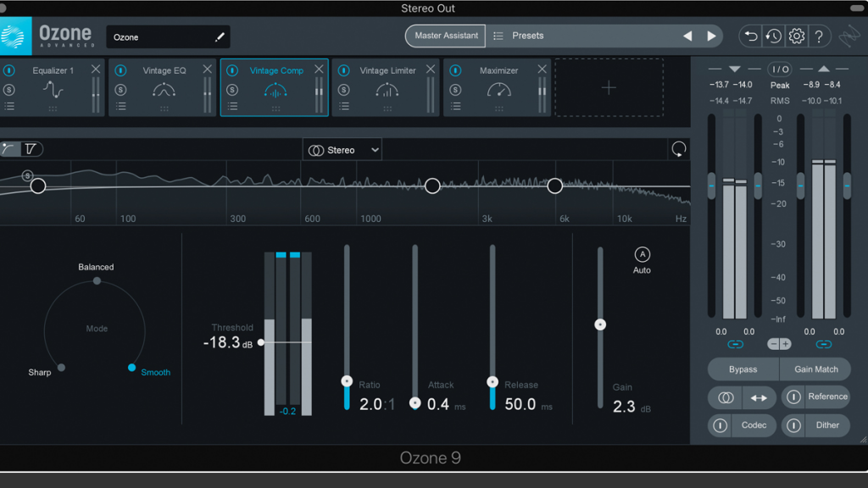Viewport: 868px width, 488px height.
Task: Remove the Vintage Limiter module
Action: click(431, 69)
